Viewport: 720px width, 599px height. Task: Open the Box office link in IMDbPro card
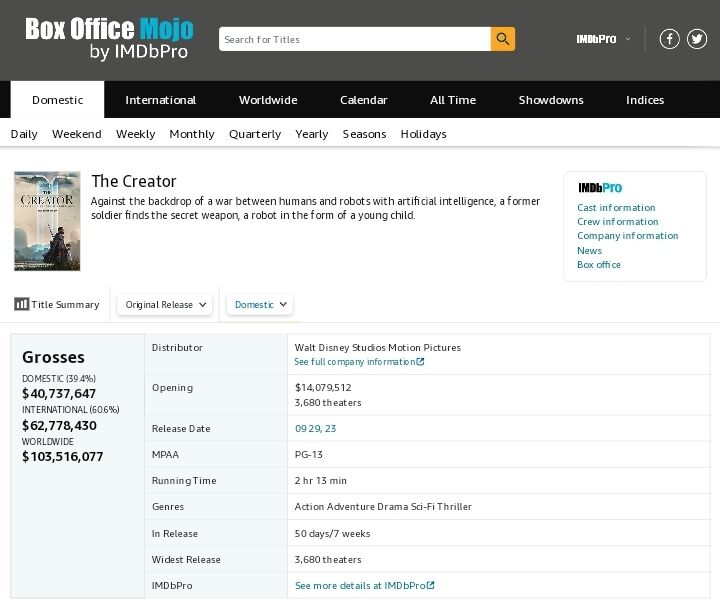[x=599, y=265]
